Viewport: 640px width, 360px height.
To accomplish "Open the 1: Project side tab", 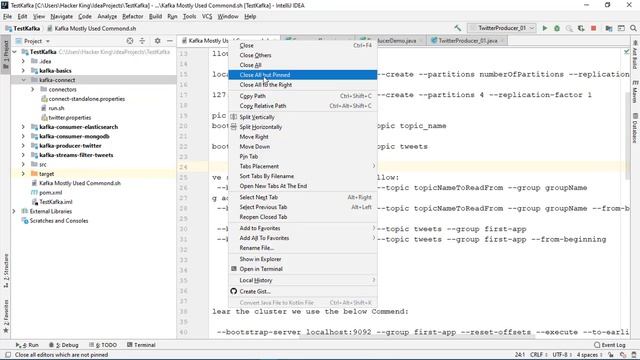I will [6, 55].
